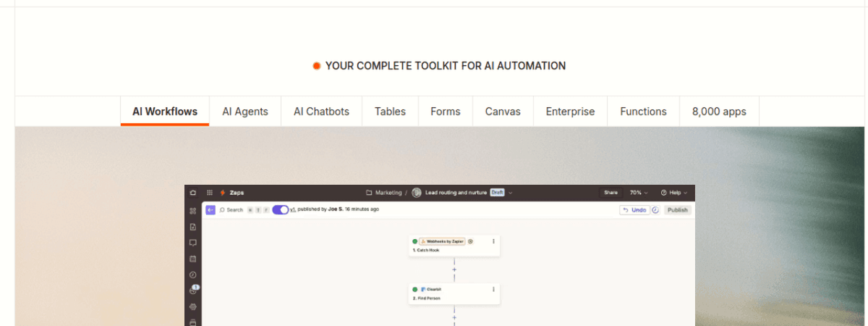
Task: Expand the chevron next to Draft badge
Action: point(511,193)
